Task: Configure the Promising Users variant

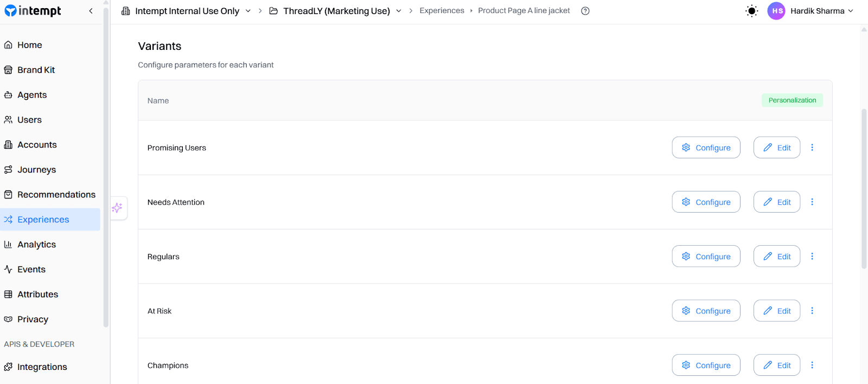Action: point(706,148)
